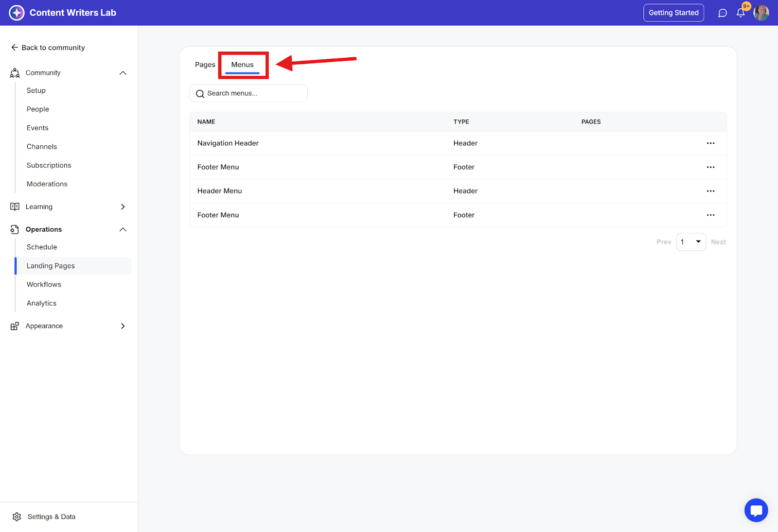This screenshot has width=778, height=532.
Task: Focus the Search menus input field
Action: (x=248, y=93)
